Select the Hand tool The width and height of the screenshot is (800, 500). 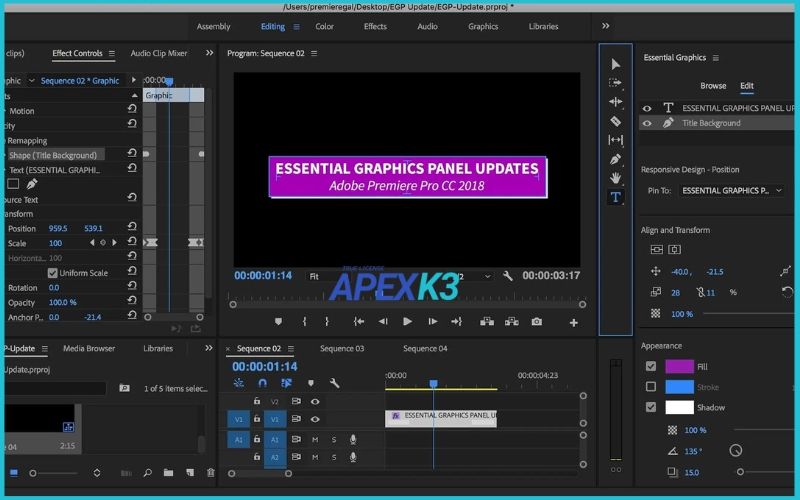click(615, 178)
